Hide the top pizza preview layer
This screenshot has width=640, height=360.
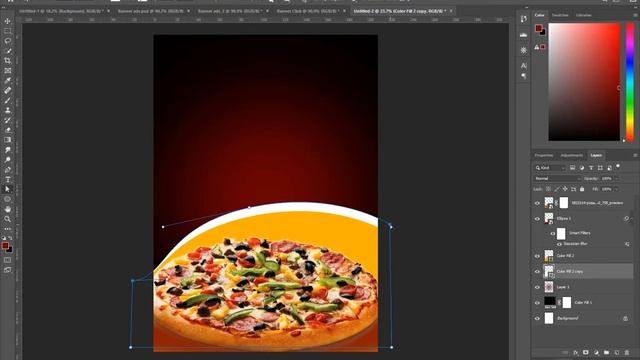tap(537, 203)
